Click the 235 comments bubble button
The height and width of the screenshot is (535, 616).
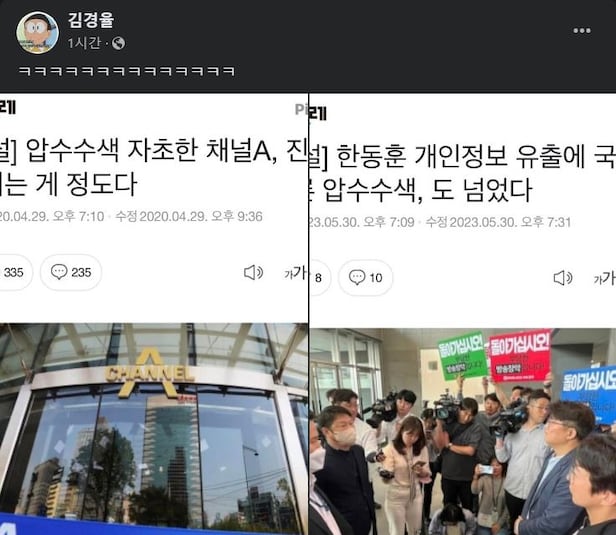(71, 272)
